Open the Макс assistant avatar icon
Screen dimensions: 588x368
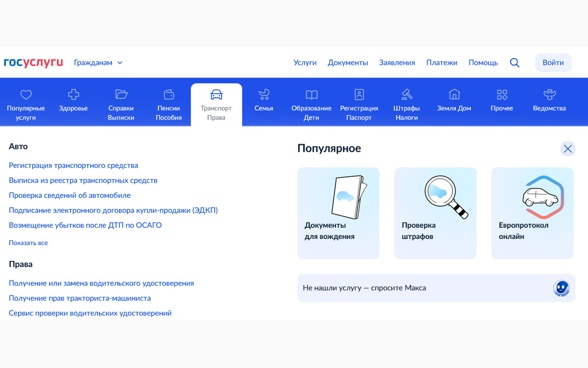click(x=561, y=288)
